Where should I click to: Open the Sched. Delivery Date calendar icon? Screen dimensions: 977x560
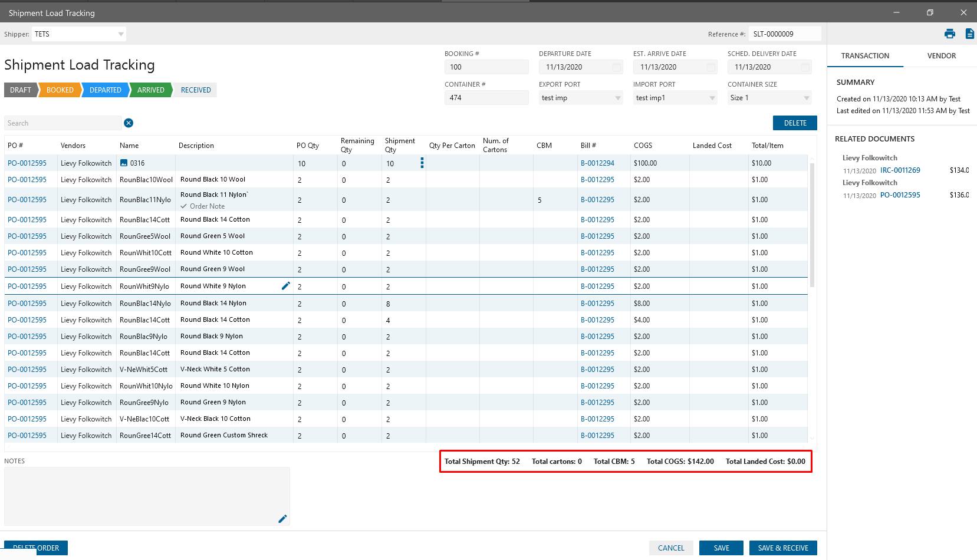coord(805,67)
